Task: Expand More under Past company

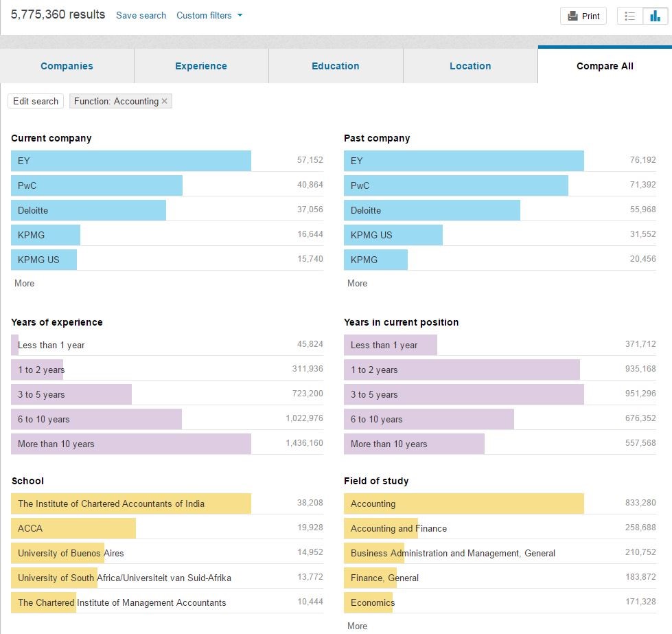Action: tap(357, 284)
